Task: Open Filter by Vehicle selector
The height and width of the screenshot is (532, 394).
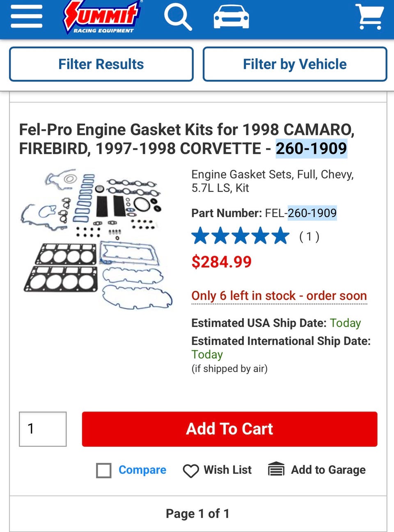Action: point(295,64)
